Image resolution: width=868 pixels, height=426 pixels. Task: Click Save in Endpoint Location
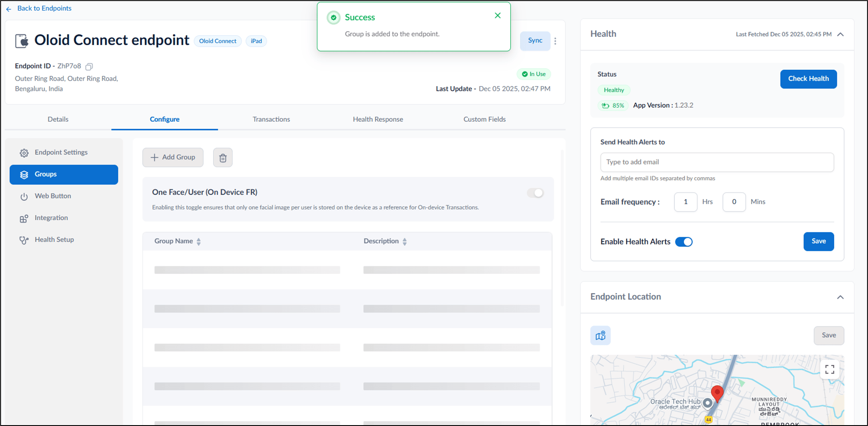coord(829,335)
